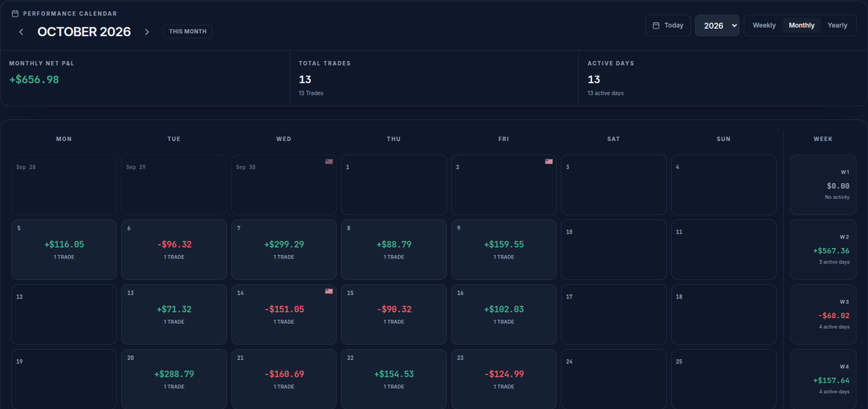Click the Active Days card
Viewport: 868px width, 409px height.
[x=723, y=78]
